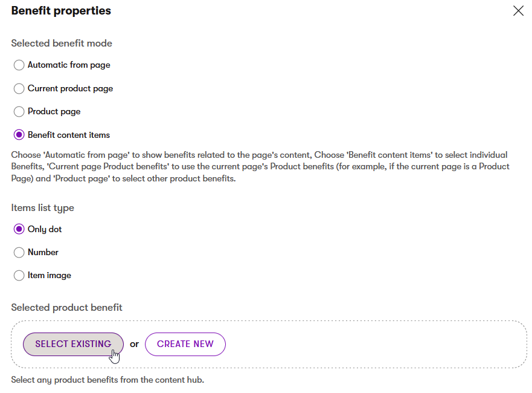532x393 pixels.
Task: Click the 'Current product page' label text
Action: [70, 89]
